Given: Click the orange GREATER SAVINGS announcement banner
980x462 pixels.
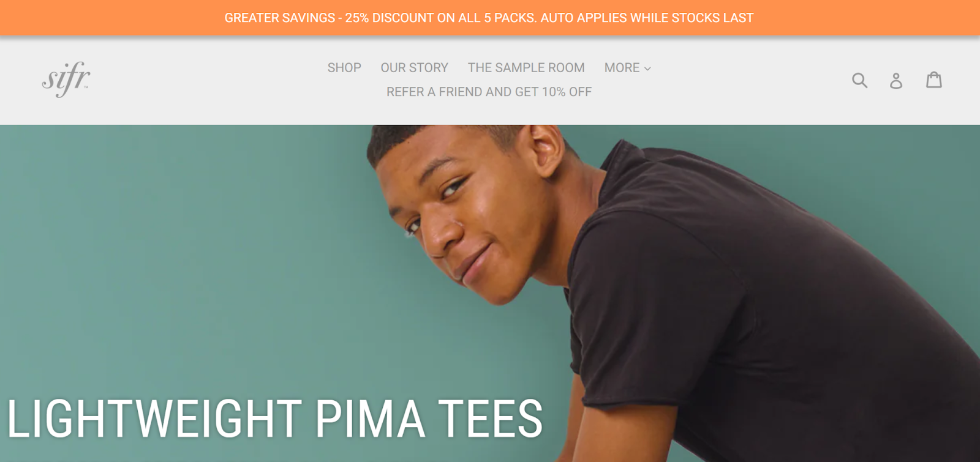Looking at the screenshot, I should [x=490, y=18].
